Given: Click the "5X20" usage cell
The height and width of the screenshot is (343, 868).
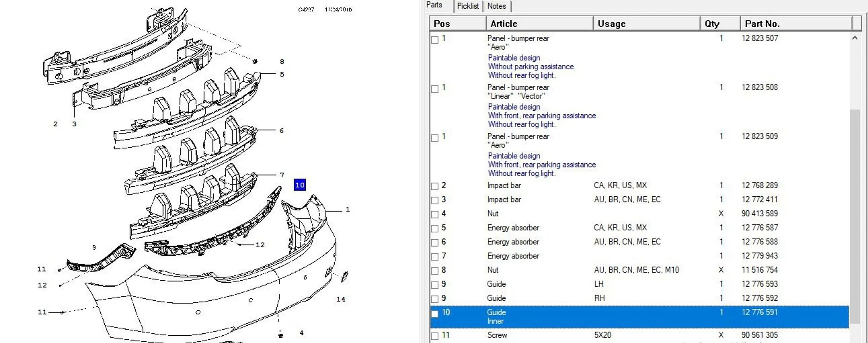Looking at the screenshot, I should [x=603, y=335].
